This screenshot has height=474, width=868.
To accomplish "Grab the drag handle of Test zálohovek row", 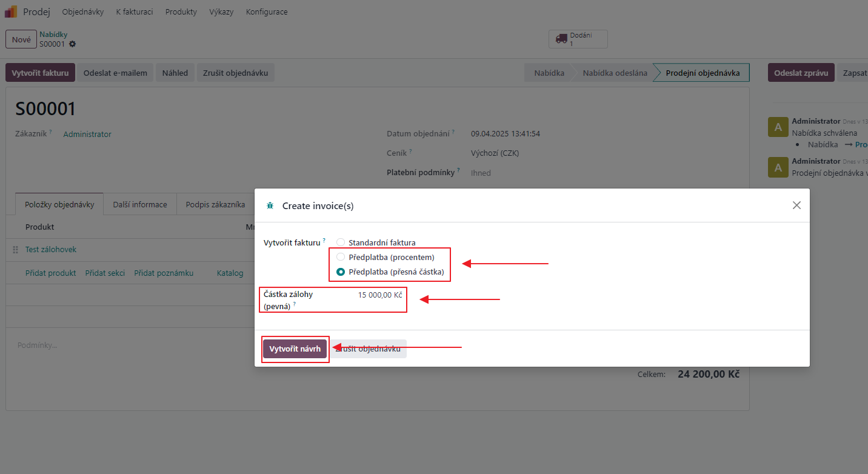I will 16,250.
